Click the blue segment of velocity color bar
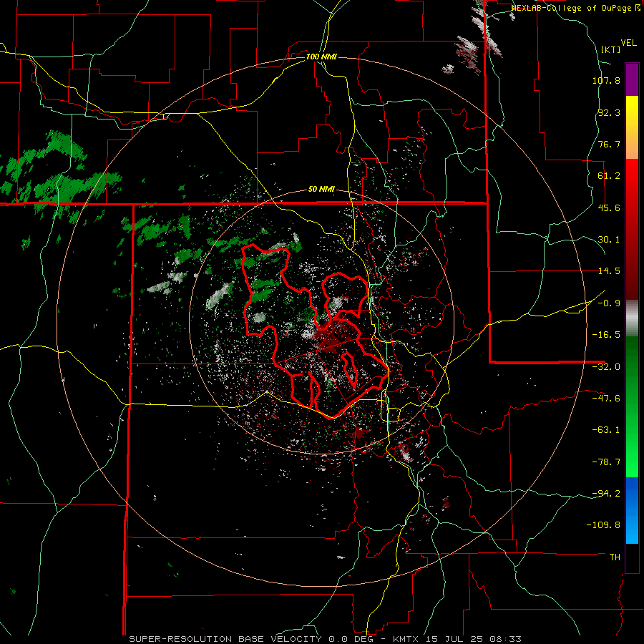 632,510
